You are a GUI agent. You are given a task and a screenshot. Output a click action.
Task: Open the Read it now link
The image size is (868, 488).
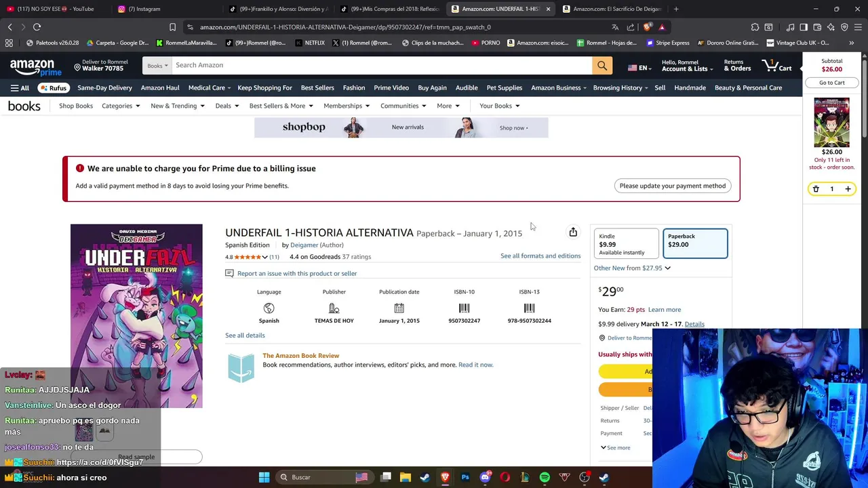(475, 365)
